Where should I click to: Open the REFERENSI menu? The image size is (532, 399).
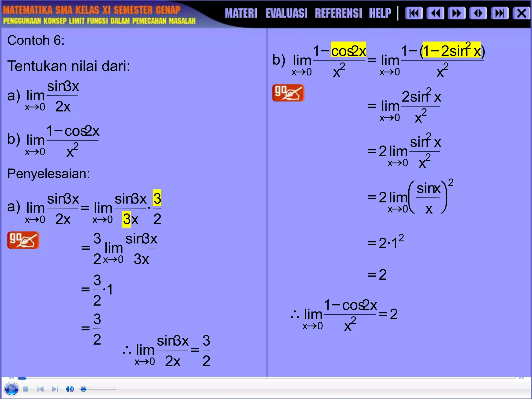338,13
